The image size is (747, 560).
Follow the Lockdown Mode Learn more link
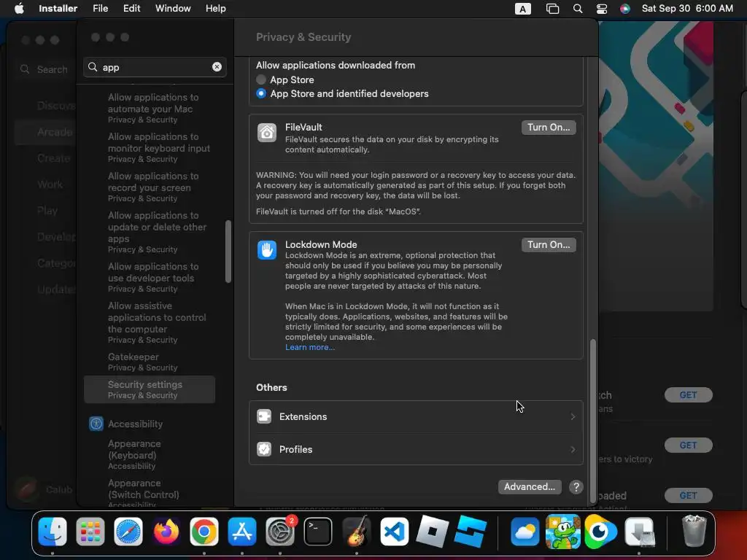click(309, 347)
